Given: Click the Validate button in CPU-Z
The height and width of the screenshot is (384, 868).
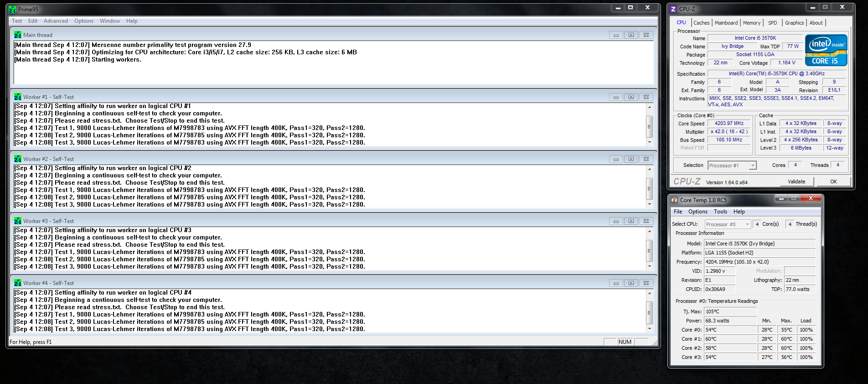Looking at the screenshot, I should 796,182.
